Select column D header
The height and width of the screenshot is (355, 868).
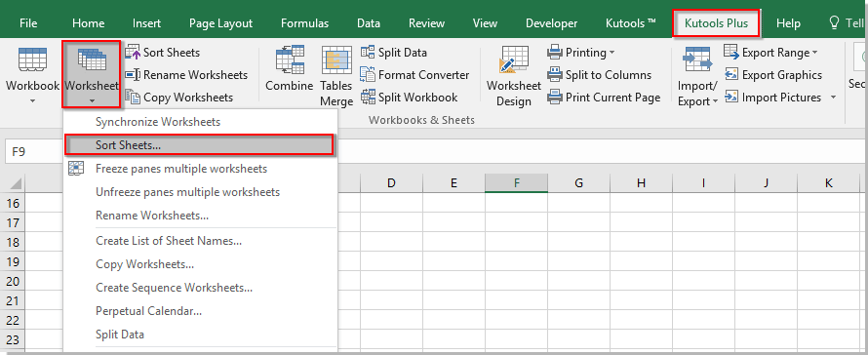[x=391, y=182]
